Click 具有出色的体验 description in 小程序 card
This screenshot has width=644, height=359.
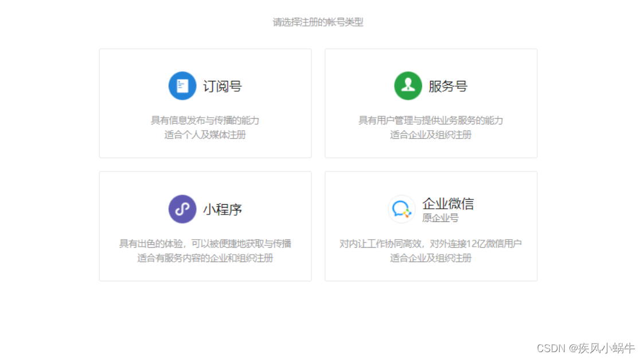pyautogui.click(x=205, y=244)
